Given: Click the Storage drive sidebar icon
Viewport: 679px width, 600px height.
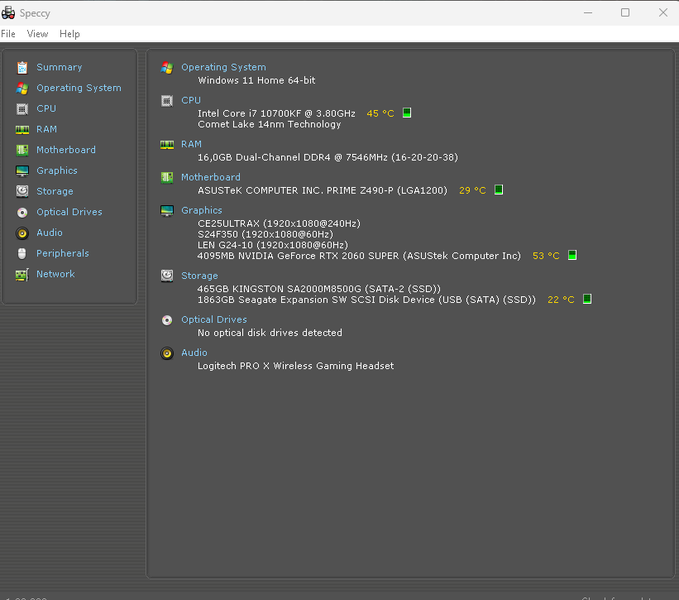Looking at the screenshot, I should [22, 191].
